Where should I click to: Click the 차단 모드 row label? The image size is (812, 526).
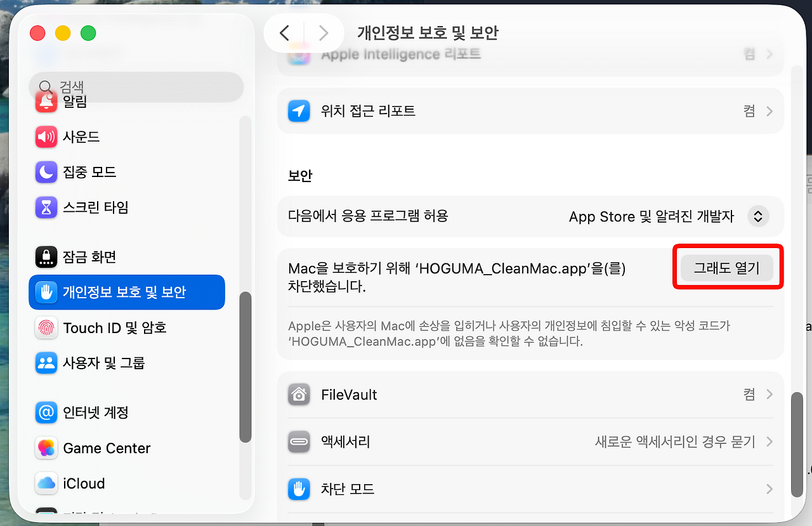point(348,489)
